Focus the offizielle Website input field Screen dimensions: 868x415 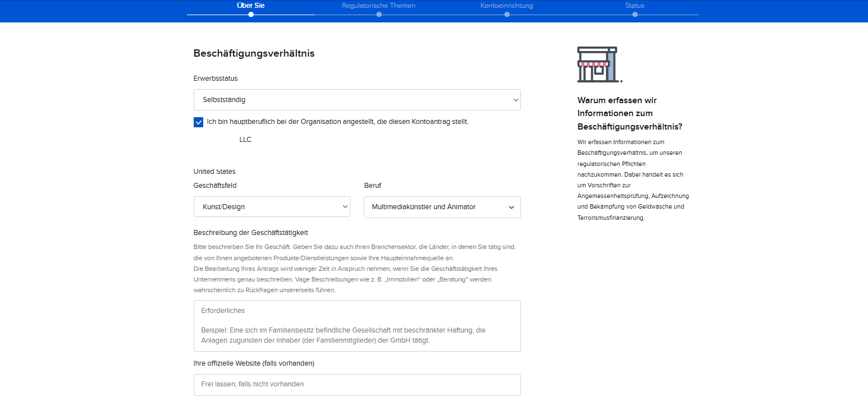pyautogui.click(x=357, y=385)
